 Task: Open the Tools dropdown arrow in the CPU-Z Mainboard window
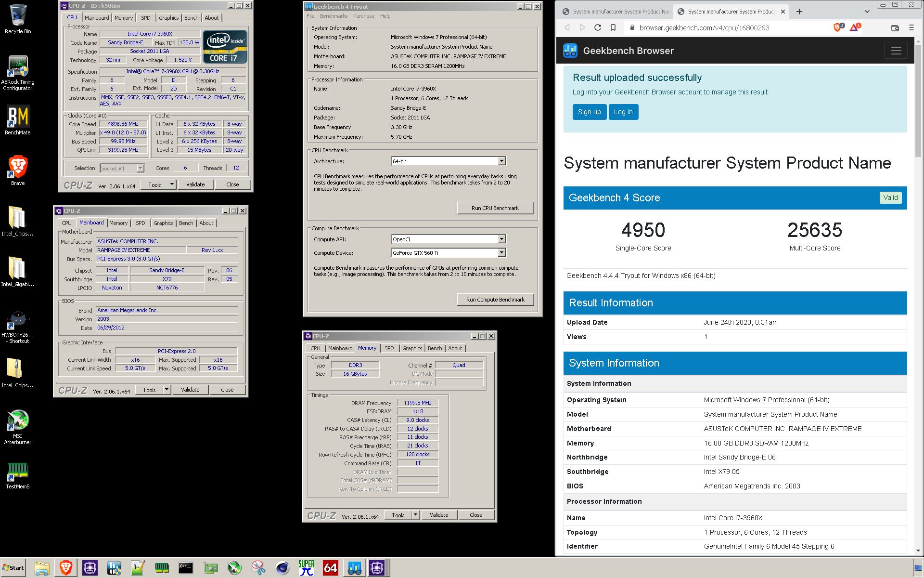167,390
